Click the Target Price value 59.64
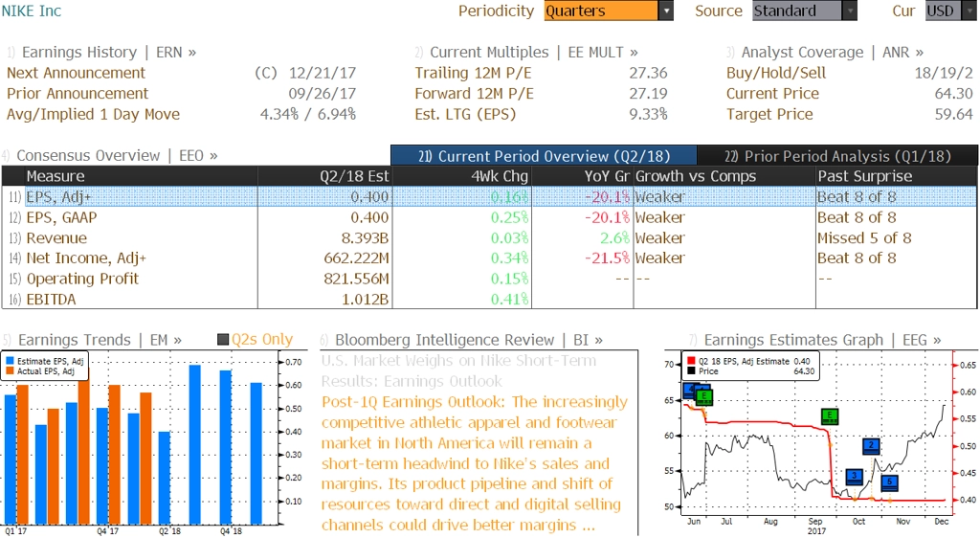This screenshot has width=980, height=538. click(x=954, y=114)
